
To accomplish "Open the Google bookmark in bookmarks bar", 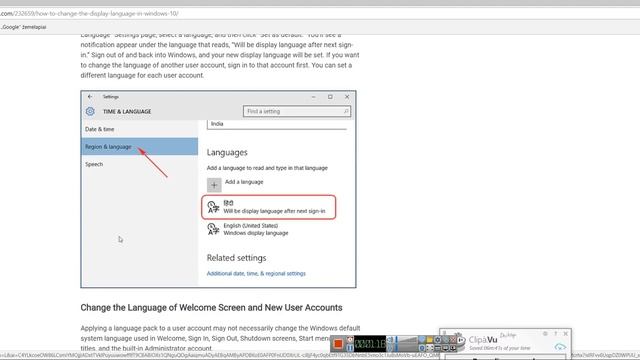I will click(24, 27).
